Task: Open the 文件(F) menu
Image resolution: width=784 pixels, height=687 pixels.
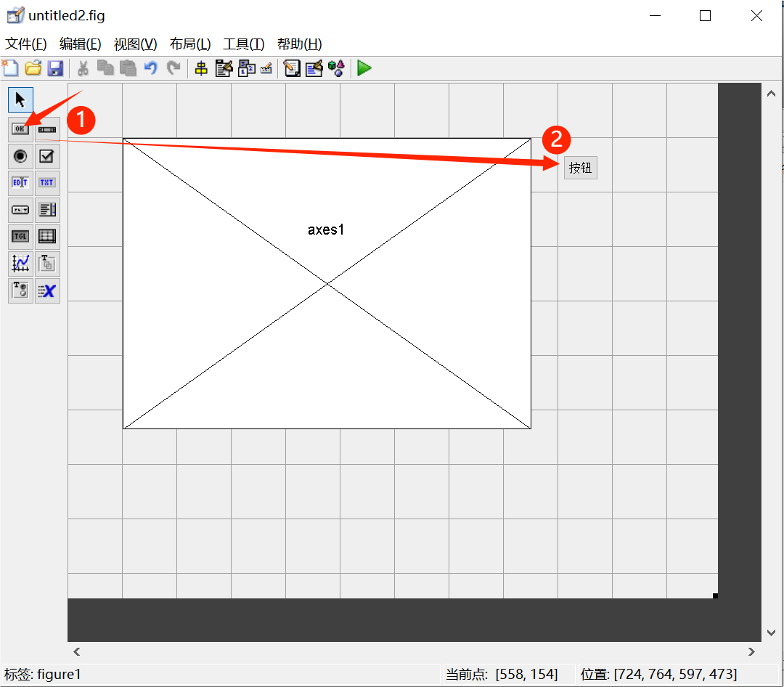Action: pos(26,44)
